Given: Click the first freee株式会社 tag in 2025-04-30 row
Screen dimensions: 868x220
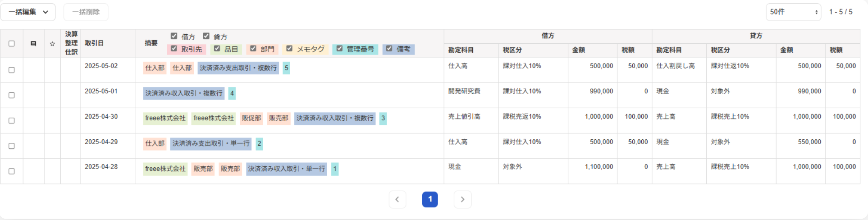Looking at the screenshot, I should [165, 119].
